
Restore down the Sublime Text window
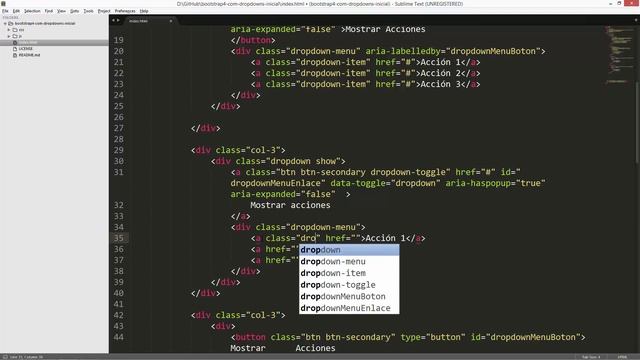(619, 3)
